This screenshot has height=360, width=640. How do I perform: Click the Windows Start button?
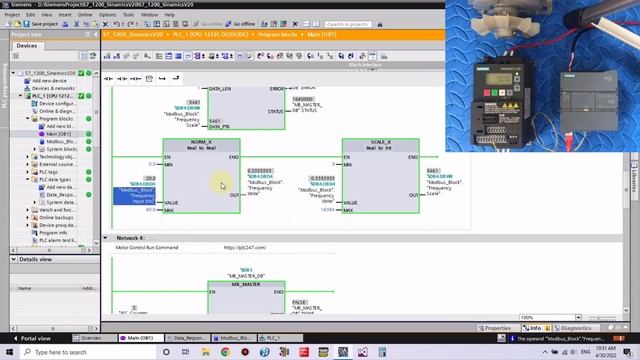pos(9,352)
